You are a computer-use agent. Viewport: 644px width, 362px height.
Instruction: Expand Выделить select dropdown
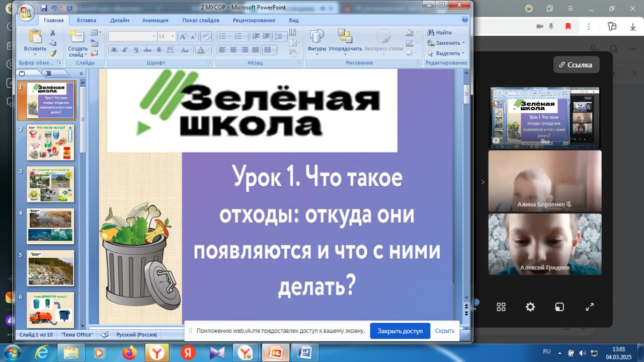coord(463,53)
